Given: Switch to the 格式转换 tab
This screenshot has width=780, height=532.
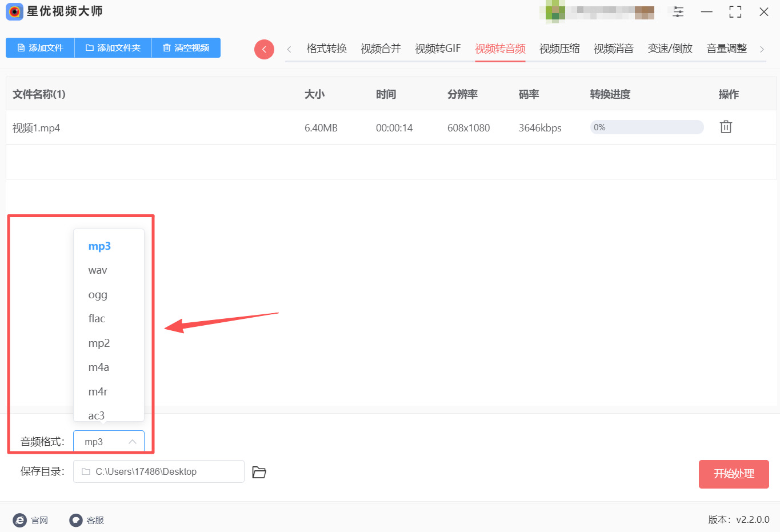Looking at the screenshot, I should pos(327,49).
